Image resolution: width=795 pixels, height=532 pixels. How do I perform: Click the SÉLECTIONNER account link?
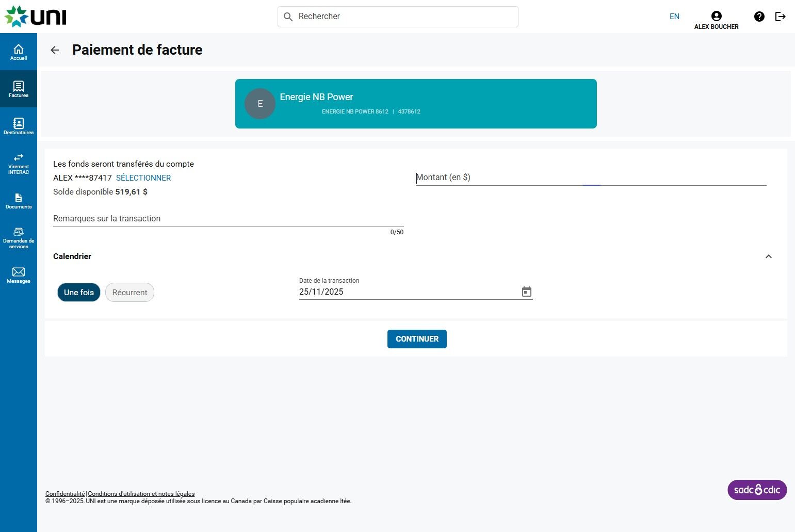click(143, 178)
